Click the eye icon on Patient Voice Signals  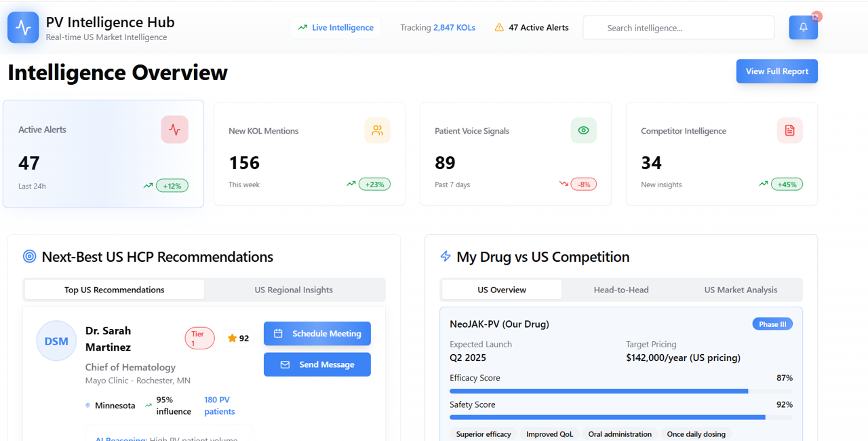[583, 130]
